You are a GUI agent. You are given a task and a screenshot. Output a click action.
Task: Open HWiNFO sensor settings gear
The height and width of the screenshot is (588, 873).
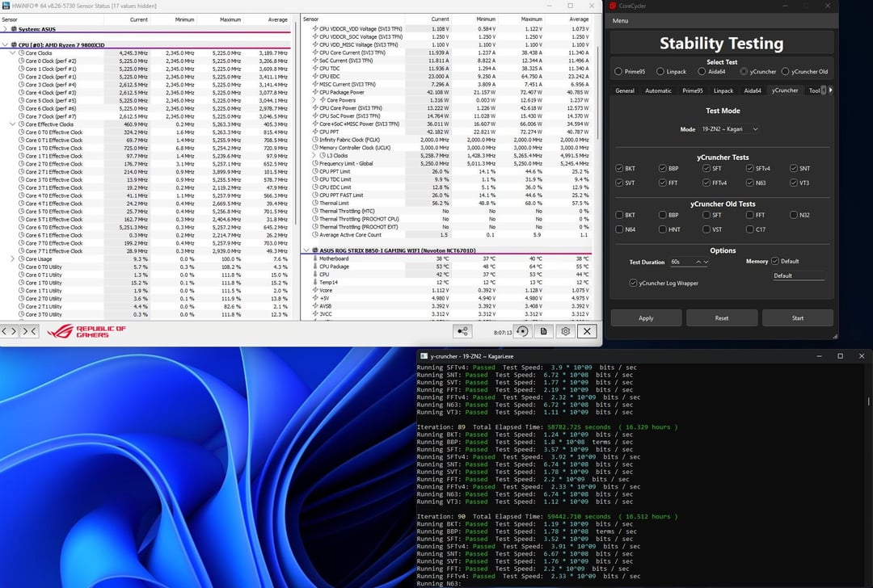point(565,331)
